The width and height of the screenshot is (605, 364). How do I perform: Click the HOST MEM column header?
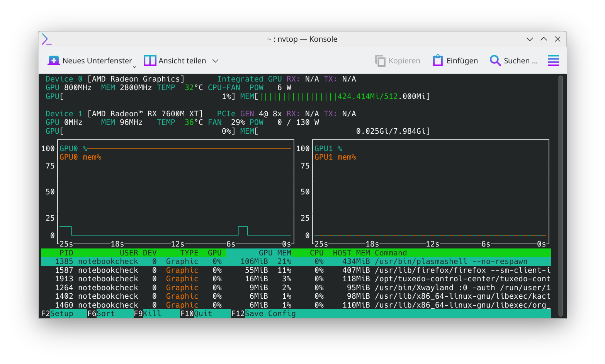[x=352, y=253]
